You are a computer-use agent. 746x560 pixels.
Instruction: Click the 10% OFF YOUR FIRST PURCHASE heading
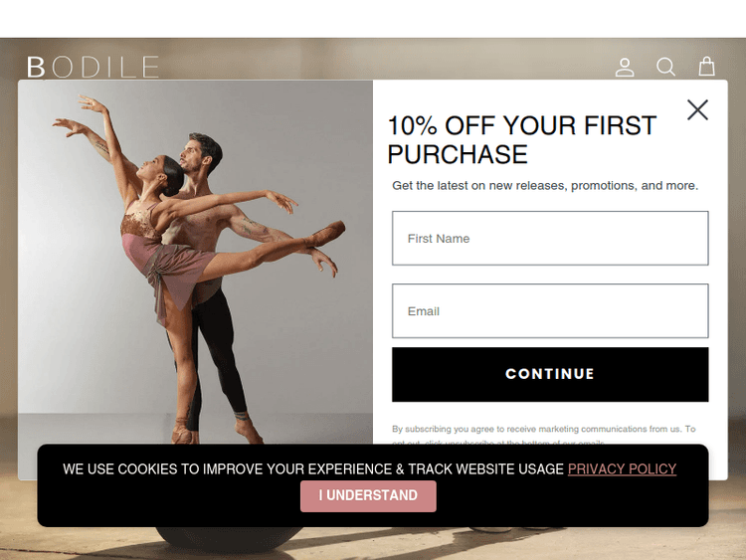tap(522, 140)
